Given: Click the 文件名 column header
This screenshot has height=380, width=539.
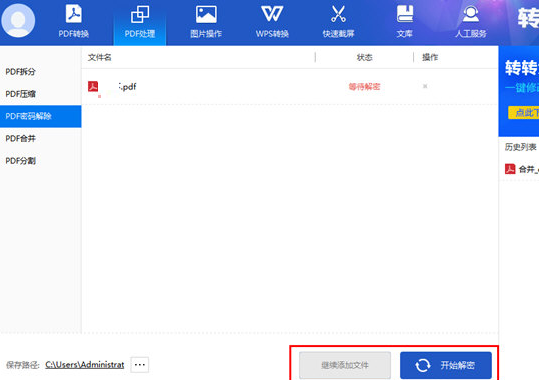Looking at the screenshot, I should [99, 57].
